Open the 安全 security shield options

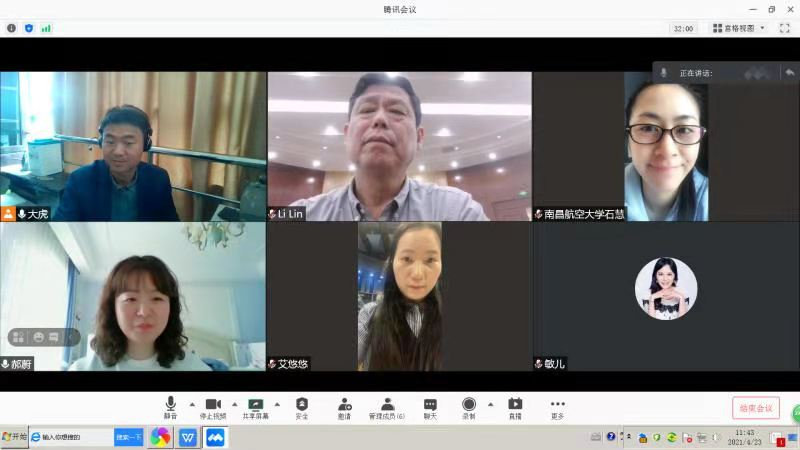coord(301,407)
